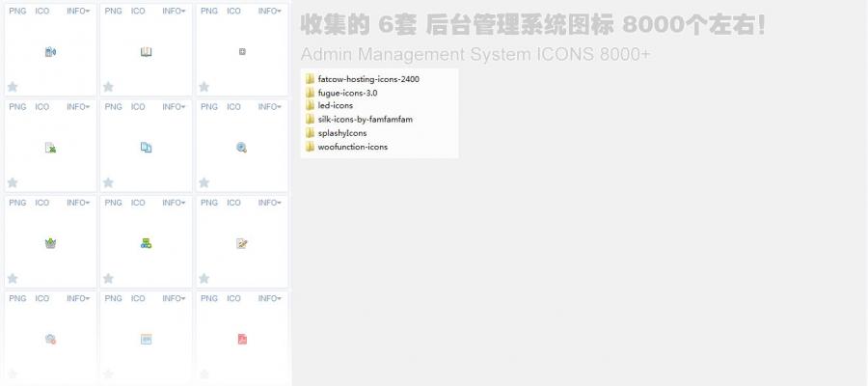Star the plus-square icon card

204,87
